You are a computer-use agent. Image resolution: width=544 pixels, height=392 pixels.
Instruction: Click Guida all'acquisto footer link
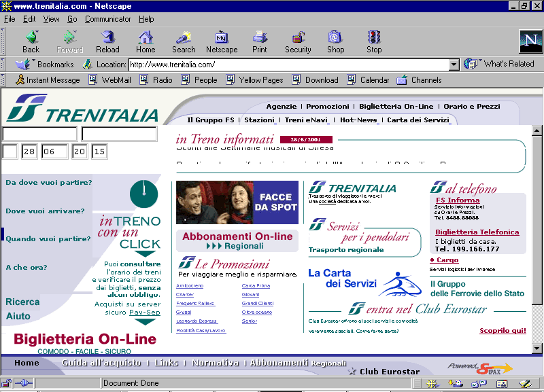[101, 363]
